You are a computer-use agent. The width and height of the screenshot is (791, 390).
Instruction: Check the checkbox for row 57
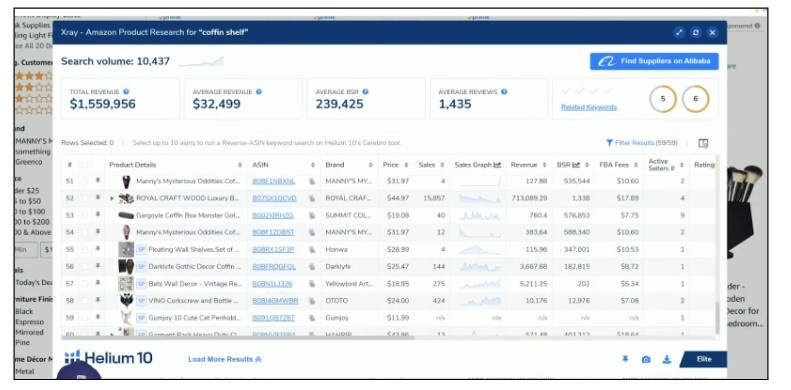pyautogui.click(x=85, y=284)
